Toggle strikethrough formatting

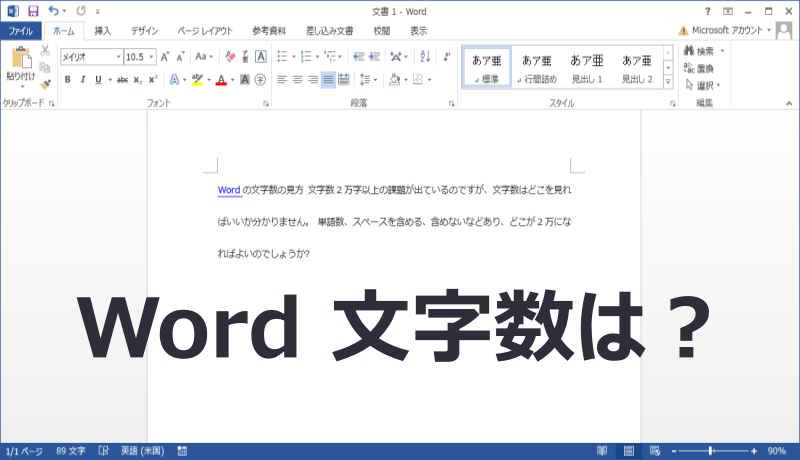click(x=122, y=80)
